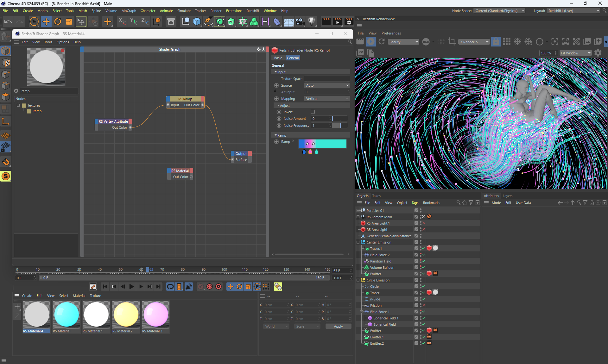The height and width of the screenshot is (364, 608).
Task: Enable the Invert checkbox
Action: pyautogui.click(x=313, y=112)
